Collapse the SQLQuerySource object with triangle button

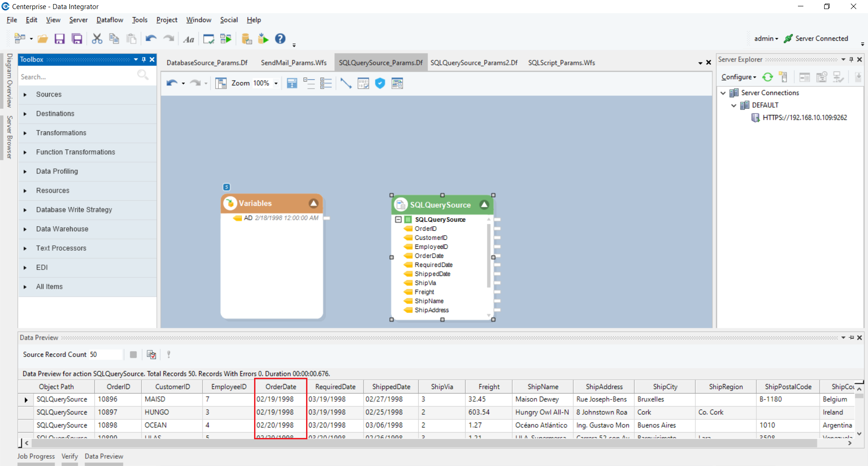click(x=484, y=205)
